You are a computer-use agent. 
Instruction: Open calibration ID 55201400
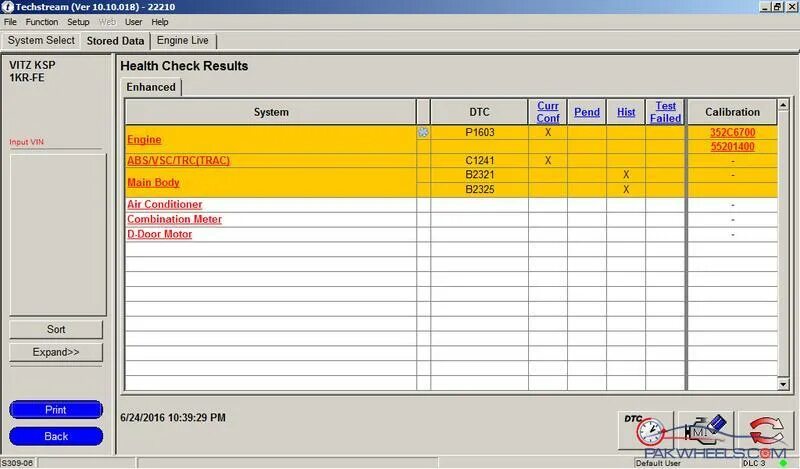click(733, 146)
